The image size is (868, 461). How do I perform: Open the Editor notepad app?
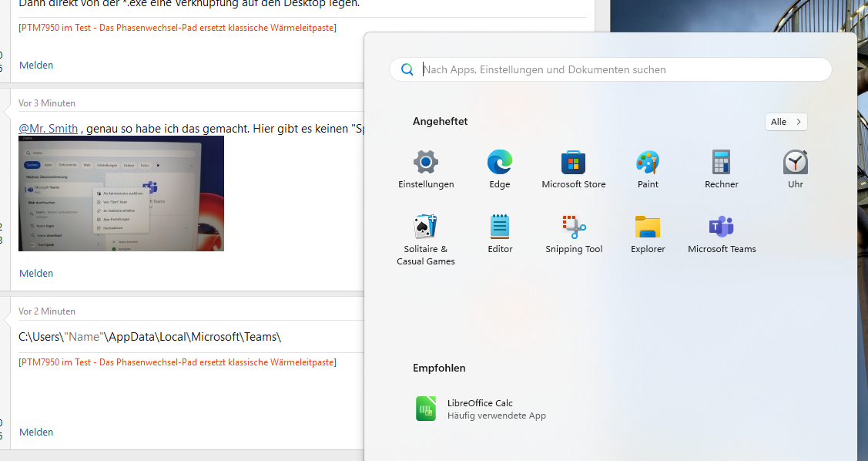[x=500, y=234]
